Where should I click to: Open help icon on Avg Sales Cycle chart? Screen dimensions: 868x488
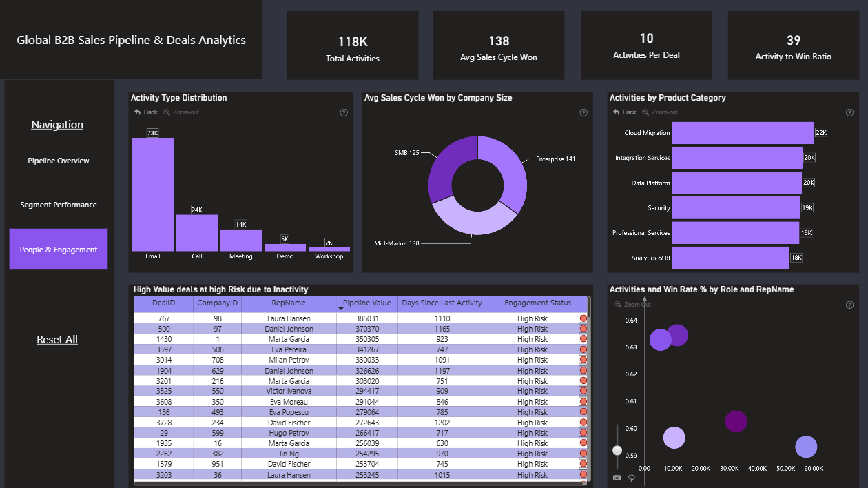583,112
